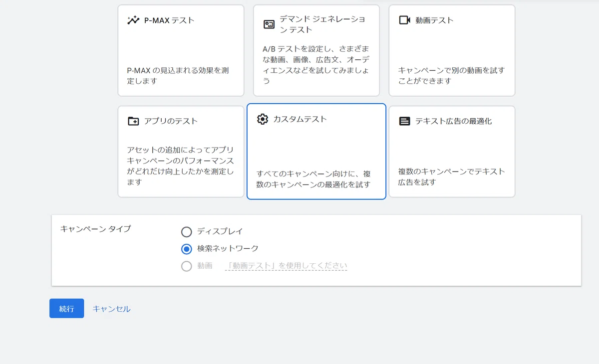Click the video camera icon on 動画テスト

click(404, 20)
